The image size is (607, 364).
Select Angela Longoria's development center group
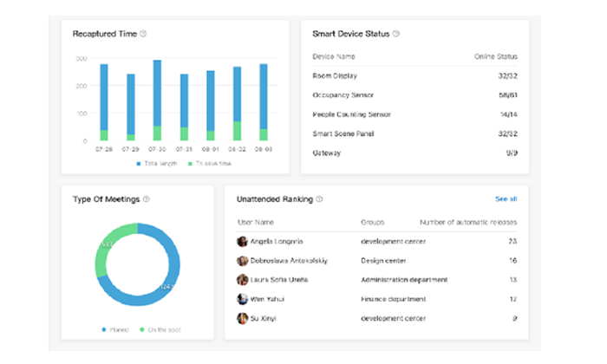coord(394,242)
